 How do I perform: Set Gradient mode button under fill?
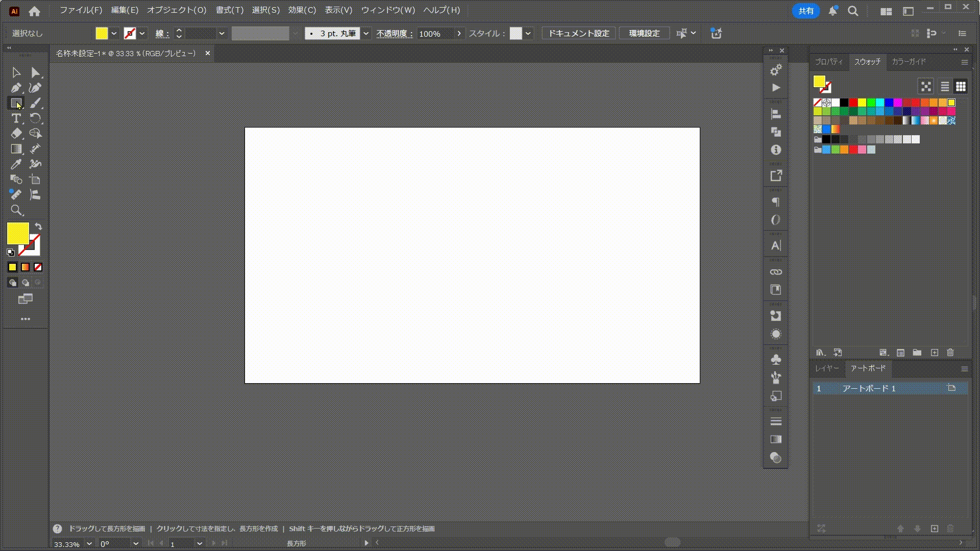pyautogui.click(x=25, y=267)
